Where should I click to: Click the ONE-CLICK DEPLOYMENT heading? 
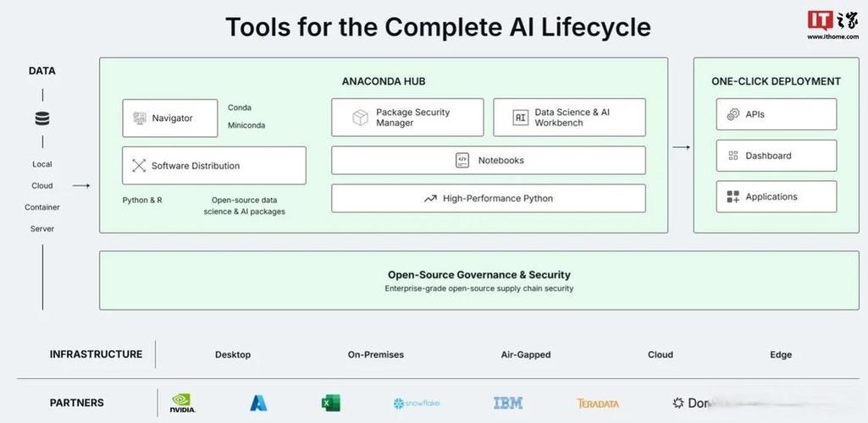[776, 81]
